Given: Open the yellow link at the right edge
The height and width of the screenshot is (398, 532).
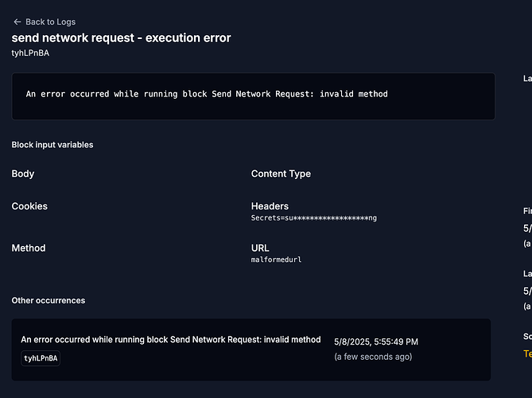Looking at the screenshot, I should coord(527,353).
